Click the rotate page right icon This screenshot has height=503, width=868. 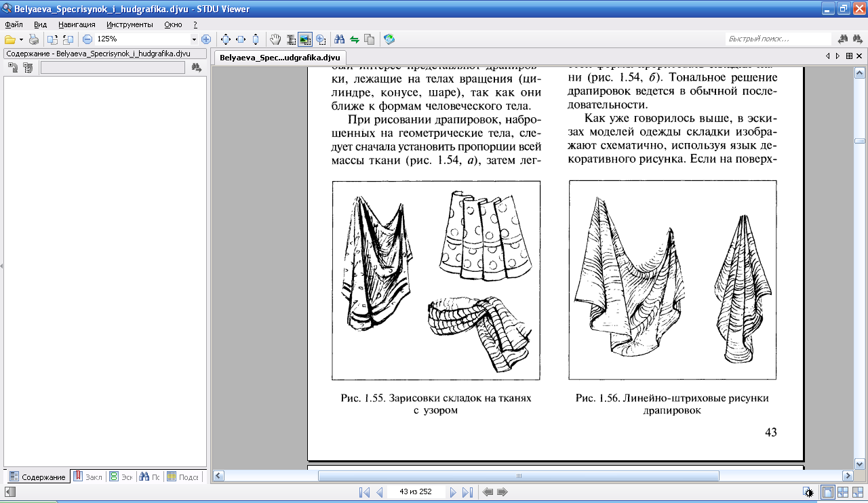(68, 39)
